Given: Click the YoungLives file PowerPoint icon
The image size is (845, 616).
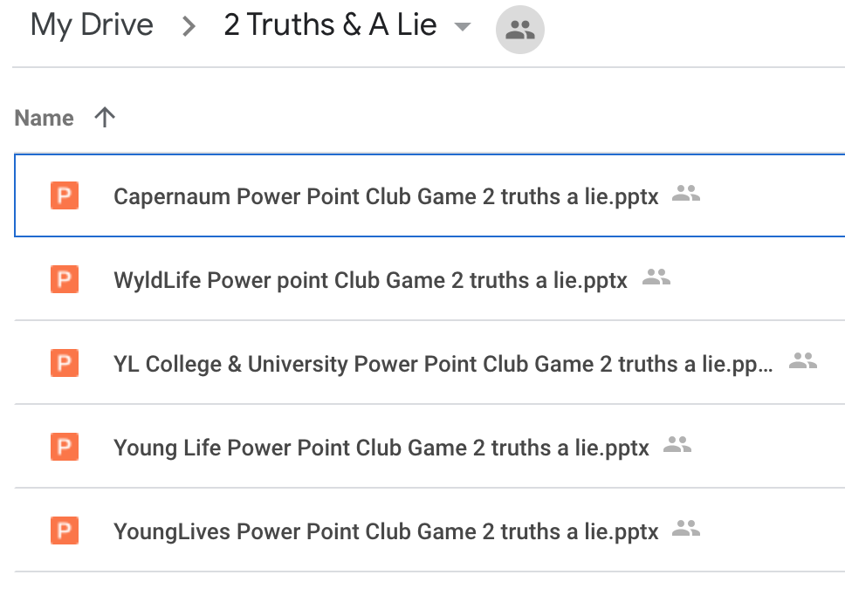Looking at the screenshot, I should [x=65, y=530].
